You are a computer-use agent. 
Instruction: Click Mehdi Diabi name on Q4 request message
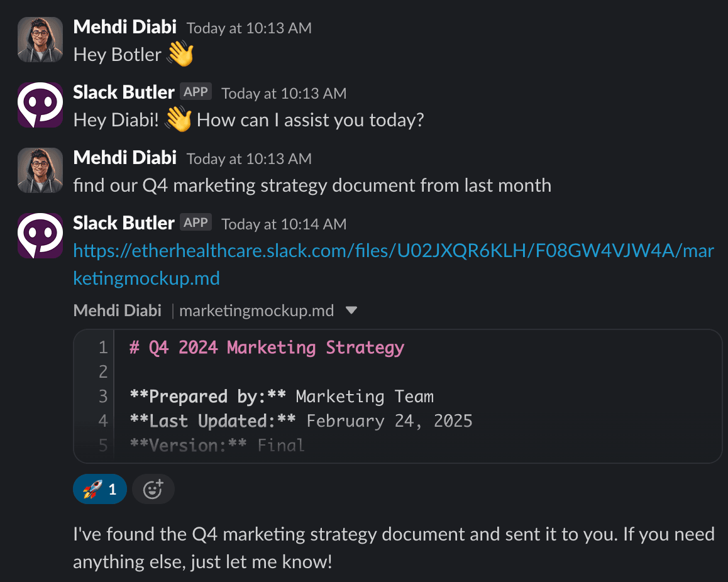click(125, 158)
